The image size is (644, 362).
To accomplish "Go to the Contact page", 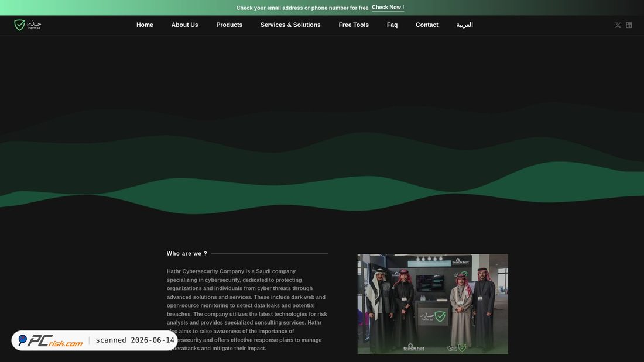I will coord(427,25).
